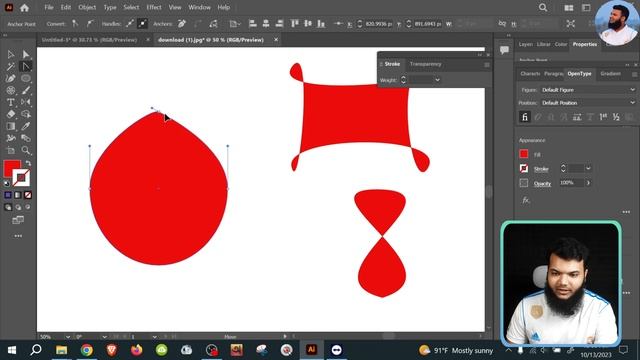Image resolution: width=640 pixels, height=360 pixels.
Task: Open the Comments panel icon
Action: 504,50
